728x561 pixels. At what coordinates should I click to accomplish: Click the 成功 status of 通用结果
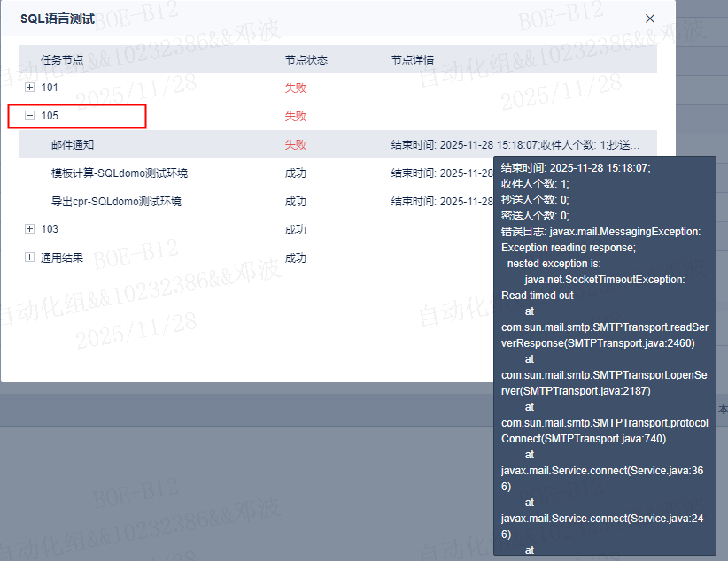click(x=295, y=257)
